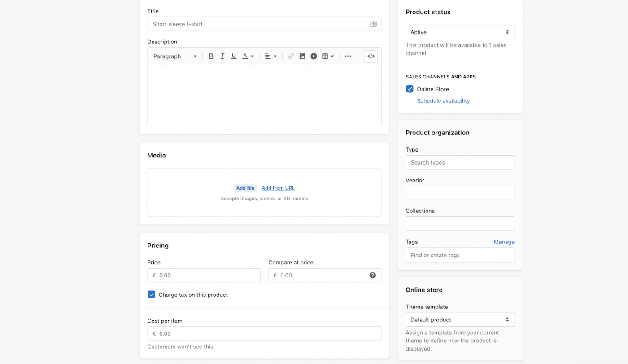Click the Vendor input field
Viewport: 628px width, 364px height.
point(460,193)
